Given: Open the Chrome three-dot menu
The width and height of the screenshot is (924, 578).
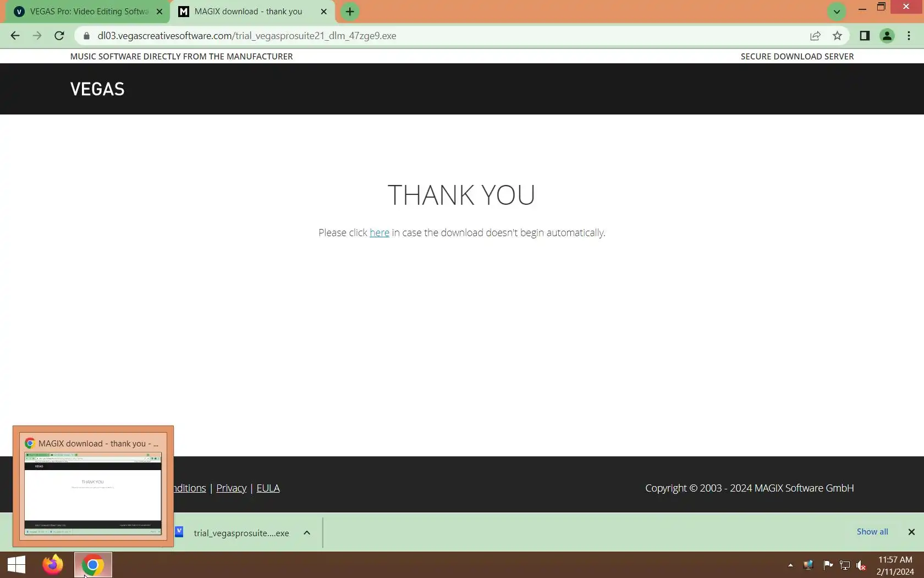Looking at the screenshot, I should pos(909,36).
